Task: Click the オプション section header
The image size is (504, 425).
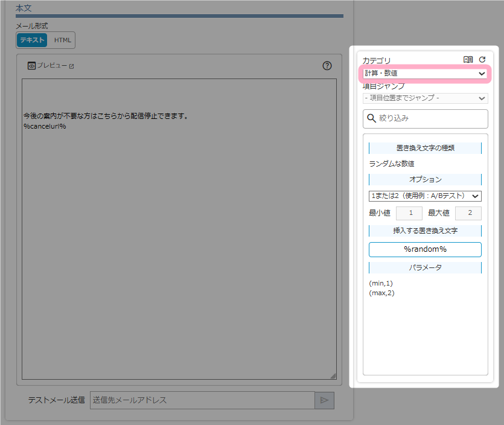Action: (425, 179)
